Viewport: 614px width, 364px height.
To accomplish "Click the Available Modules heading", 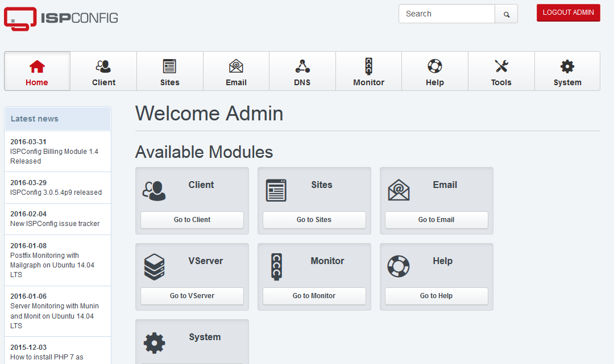I will coord(204,152).
